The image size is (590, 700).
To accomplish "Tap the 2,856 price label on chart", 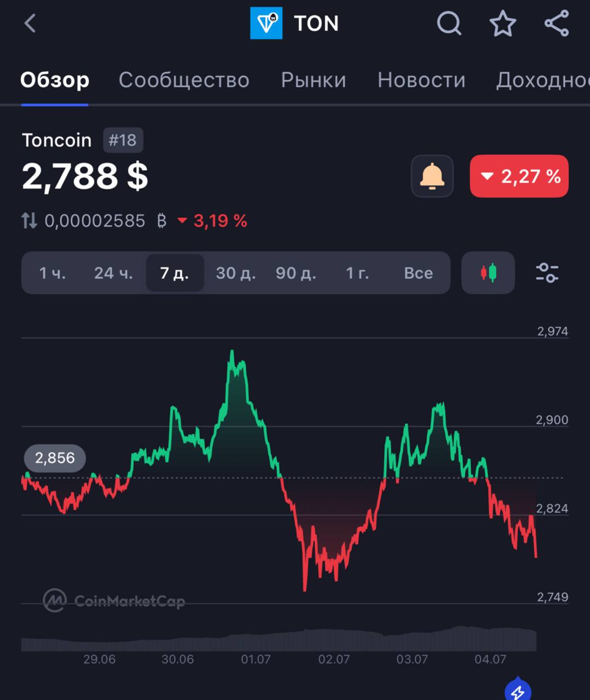I will coord(55,458).
